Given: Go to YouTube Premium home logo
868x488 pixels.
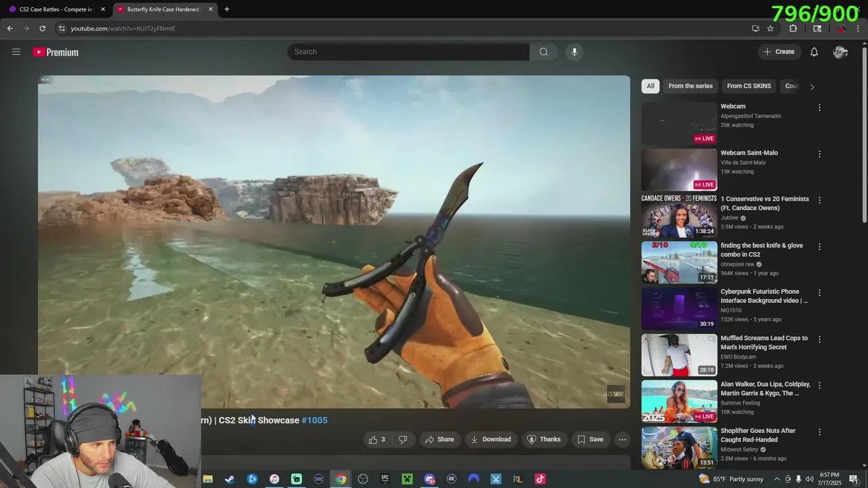Looking at the screenshot, I should pyautogui.click(x=56, y=52).
